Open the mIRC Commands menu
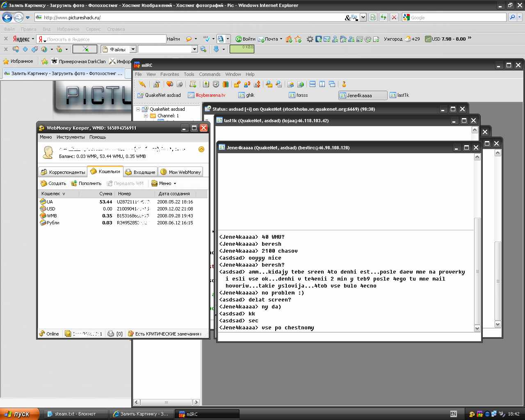This screenshot has width=525, height=420. (210, 74)
